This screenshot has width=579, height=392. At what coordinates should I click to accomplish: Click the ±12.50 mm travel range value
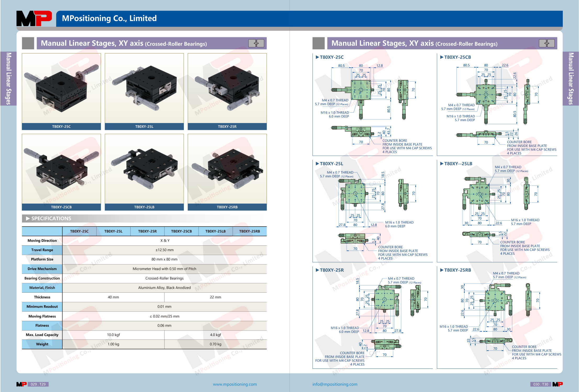click(x=165, y=250)
